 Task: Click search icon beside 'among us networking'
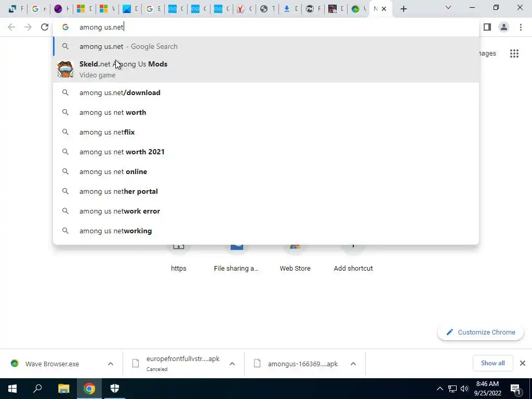point(65,231)
